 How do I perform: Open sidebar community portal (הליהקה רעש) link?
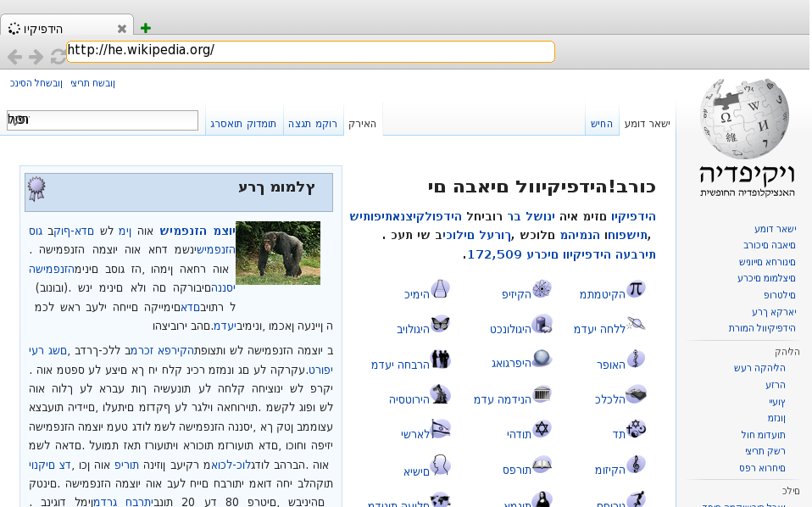click(x=759, y=368)
